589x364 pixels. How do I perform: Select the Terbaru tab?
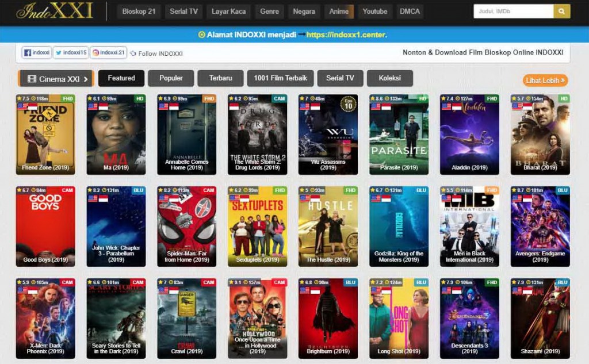[220, 78]
